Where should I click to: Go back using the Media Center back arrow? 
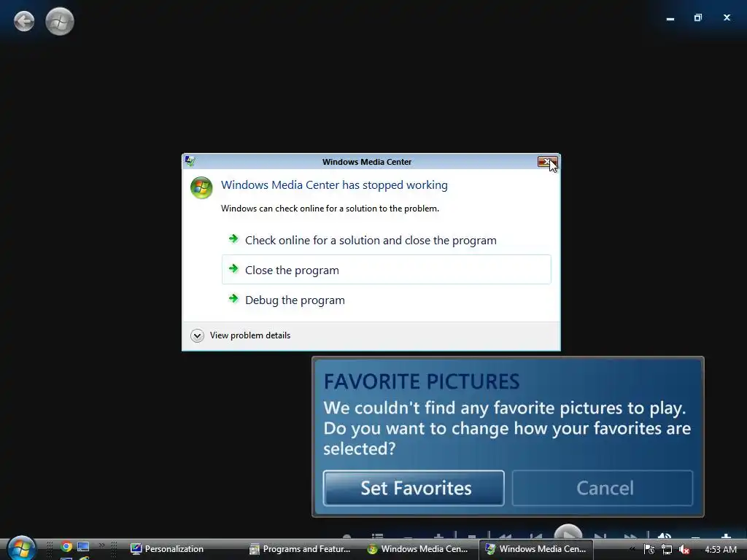[x=24, y=21]
